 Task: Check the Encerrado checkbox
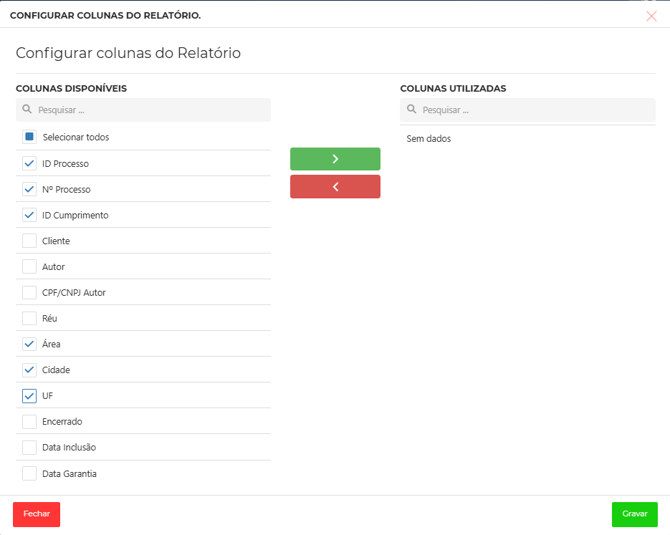30,422
